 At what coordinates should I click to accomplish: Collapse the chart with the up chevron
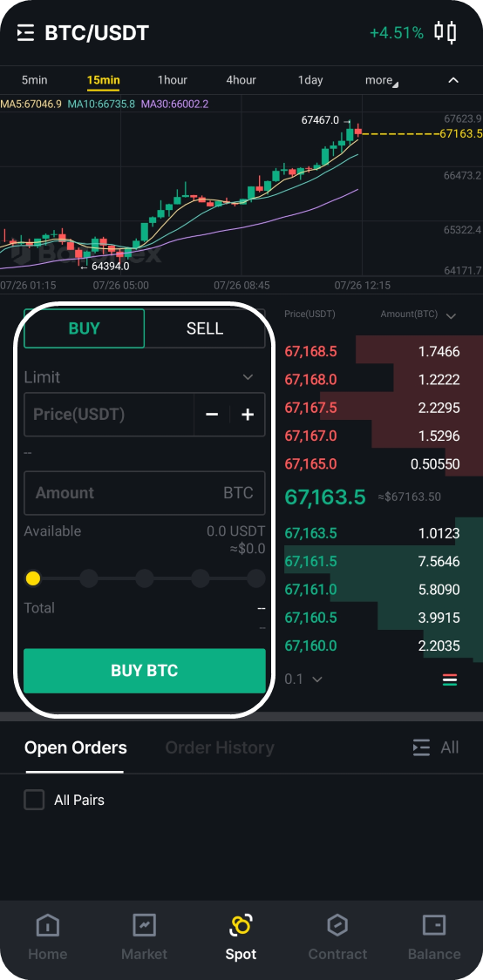(453, 80)
